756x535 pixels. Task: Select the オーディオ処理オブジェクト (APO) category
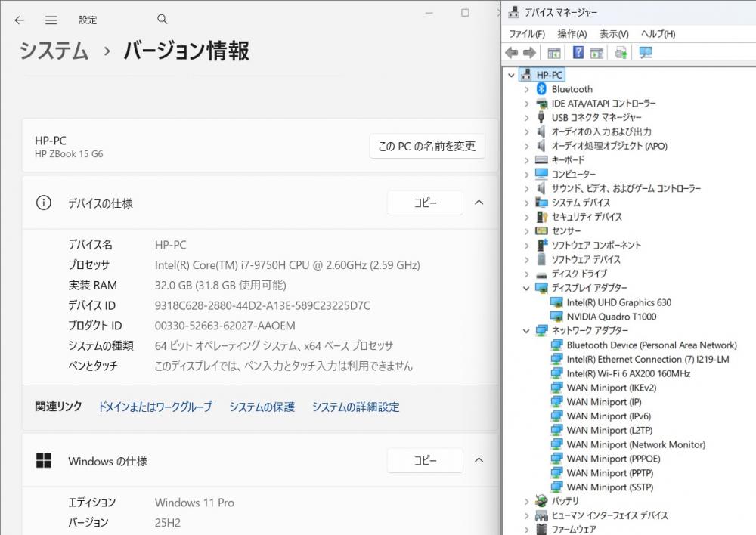(x=609, y=146)
